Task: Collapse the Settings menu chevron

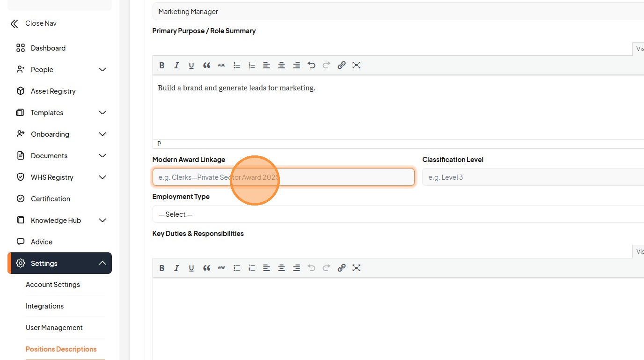Action: 102,264
